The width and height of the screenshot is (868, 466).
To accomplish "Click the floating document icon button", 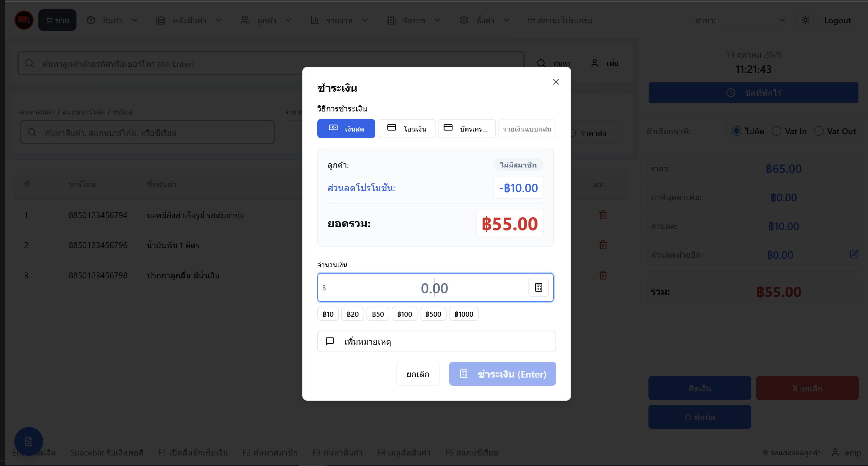I will click(x=28, y=441).
